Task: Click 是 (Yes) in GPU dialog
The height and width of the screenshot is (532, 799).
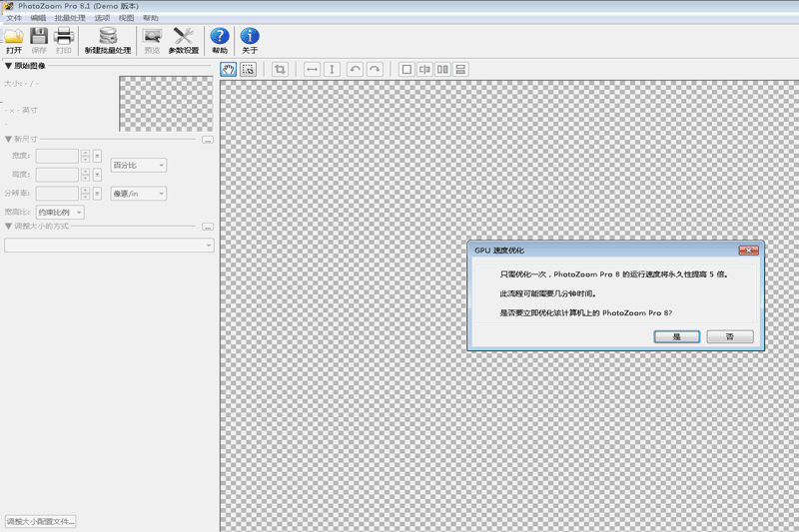Action: click(677, 336)
